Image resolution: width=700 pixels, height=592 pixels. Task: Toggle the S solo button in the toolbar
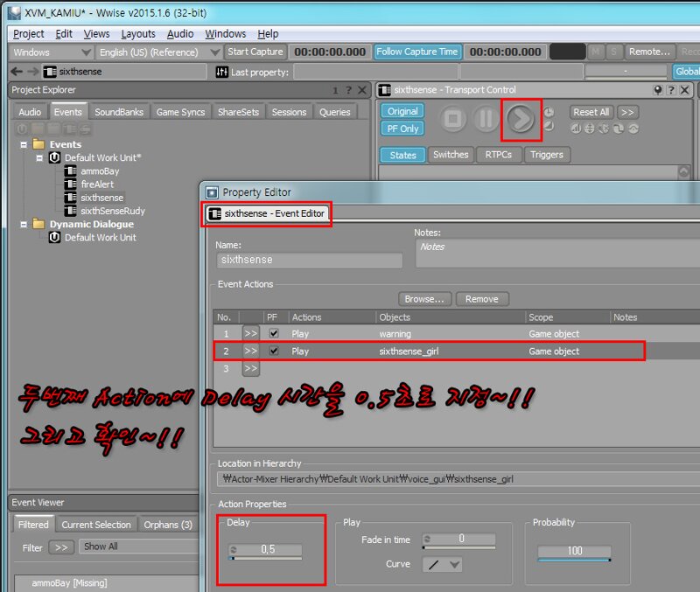(614, 52)
